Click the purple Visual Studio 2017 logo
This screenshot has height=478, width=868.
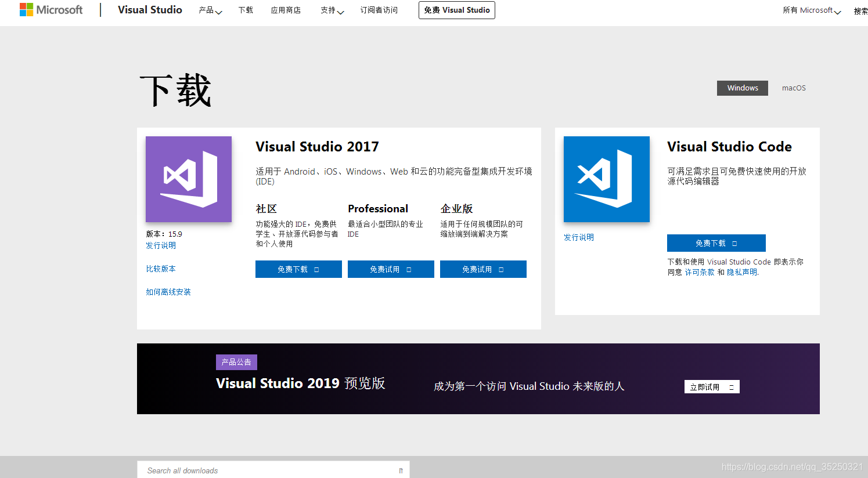[189, 179]
